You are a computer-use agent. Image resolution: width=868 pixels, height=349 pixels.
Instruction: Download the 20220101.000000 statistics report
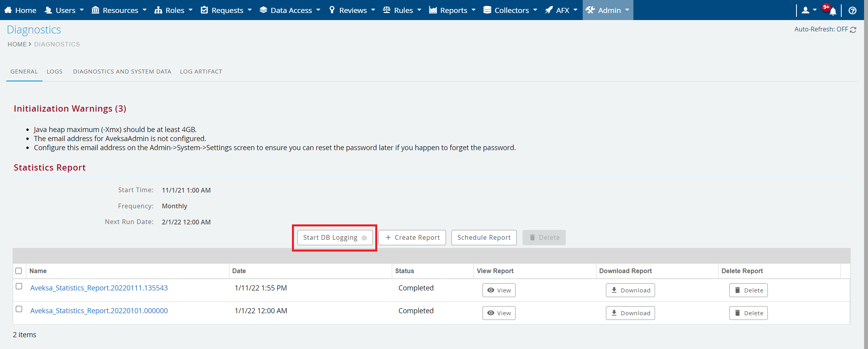click(x=630, y=313)
